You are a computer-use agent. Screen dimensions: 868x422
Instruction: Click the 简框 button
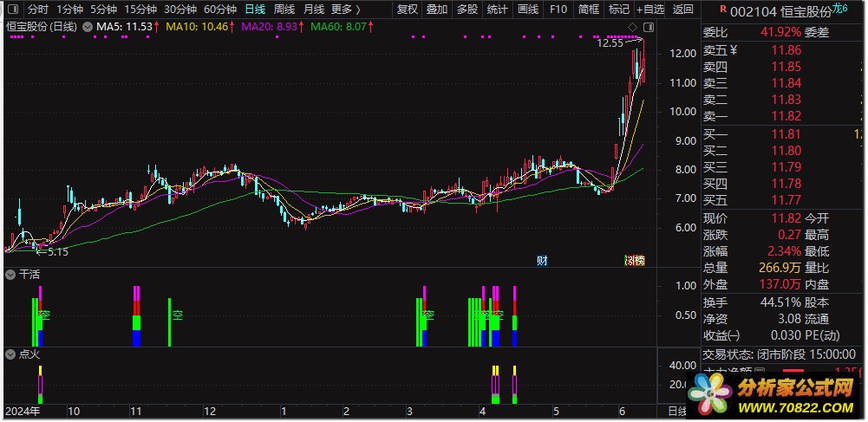589,10
